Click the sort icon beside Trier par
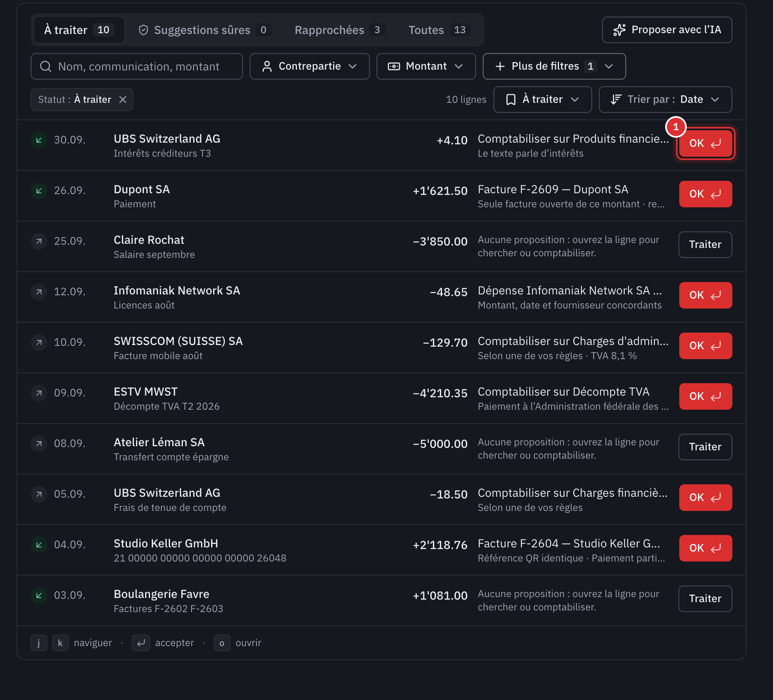Image resolution: width=773 pixels, height=700 pixels. 616,100
